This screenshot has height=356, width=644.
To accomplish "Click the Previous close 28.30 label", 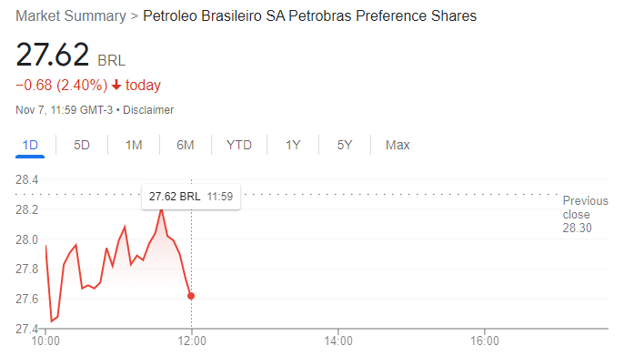I will (x=585, y=215).
